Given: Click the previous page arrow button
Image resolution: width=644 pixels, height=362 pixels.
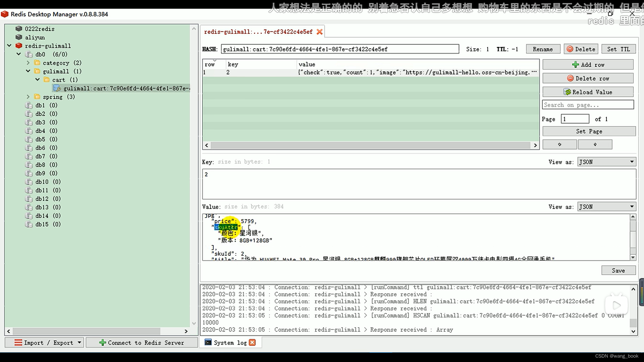Looking at the screenshot, I should 559,144.
